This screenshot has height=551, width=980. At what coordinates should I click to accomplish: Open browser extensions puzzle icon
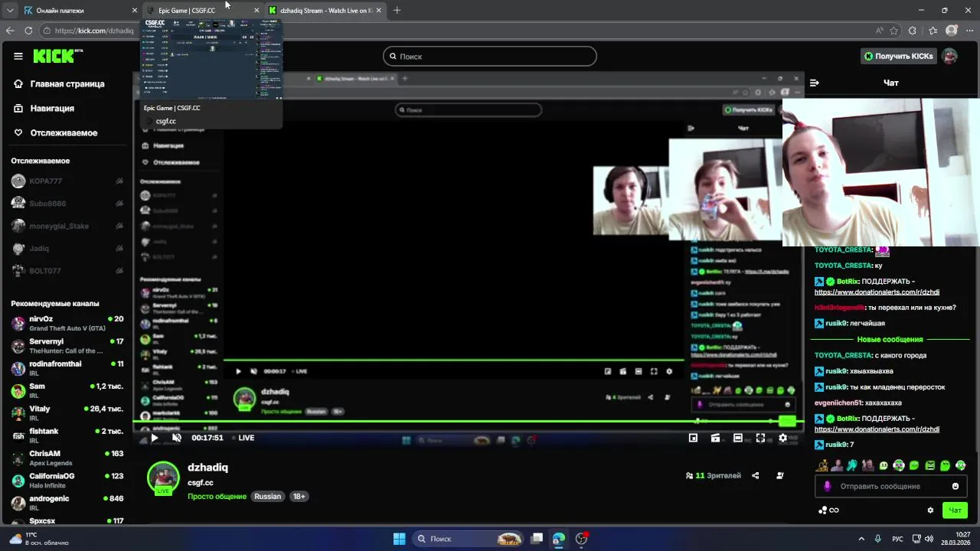pyautogui.click(x=913, y=31)
